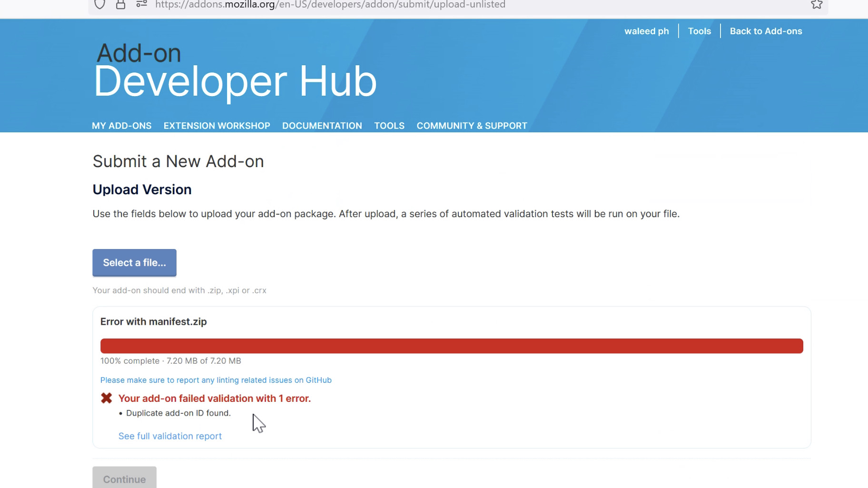Click the Select a file... button
This screenshot has width=868, height=488.
click(134, 263)
